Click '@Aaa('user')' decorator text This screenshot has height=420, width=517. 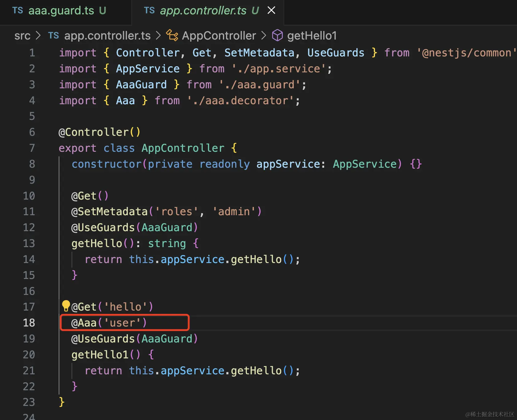109,323
